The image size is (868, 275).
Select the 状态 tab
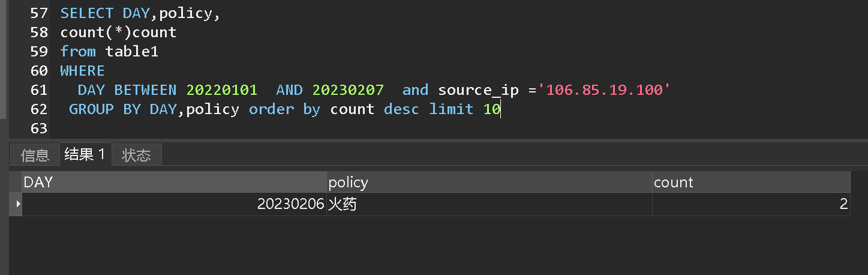click(x=136, y=156)
